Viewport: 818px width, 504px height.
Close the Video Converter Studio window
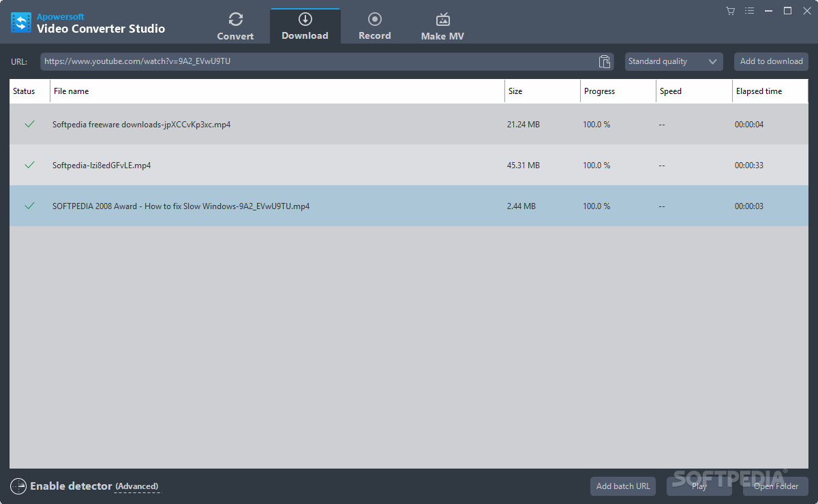pyautogui.click(x=806, y=11)
